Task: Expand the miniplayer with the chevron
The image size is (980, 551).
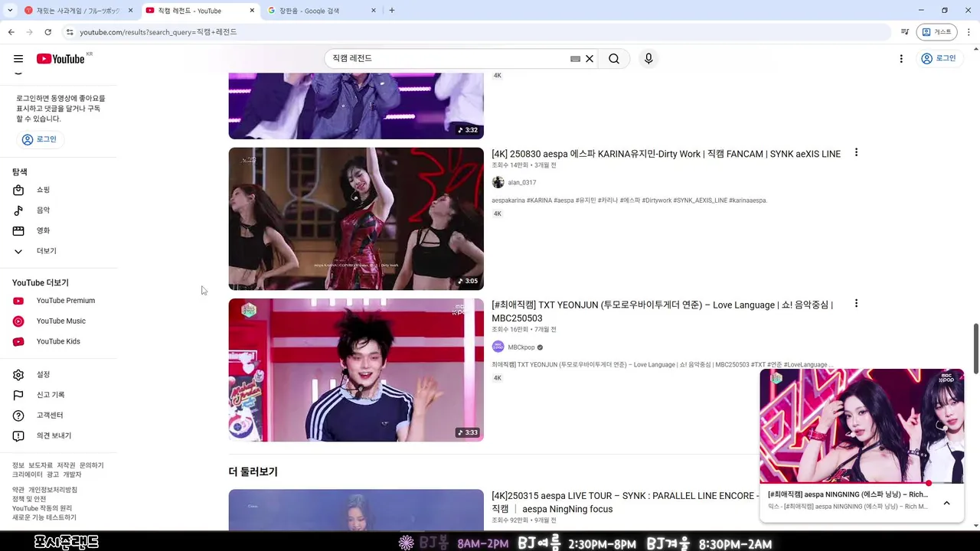Action: (946, 503)
